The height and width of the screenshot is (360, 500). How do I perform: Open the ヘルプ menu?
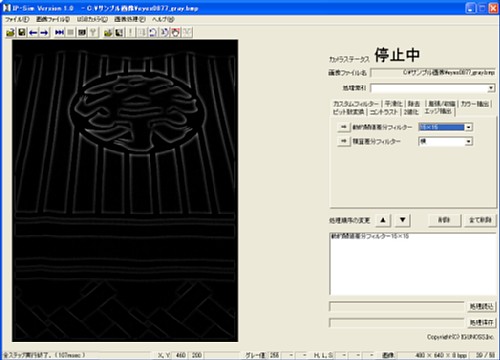(x=163, y=19)
